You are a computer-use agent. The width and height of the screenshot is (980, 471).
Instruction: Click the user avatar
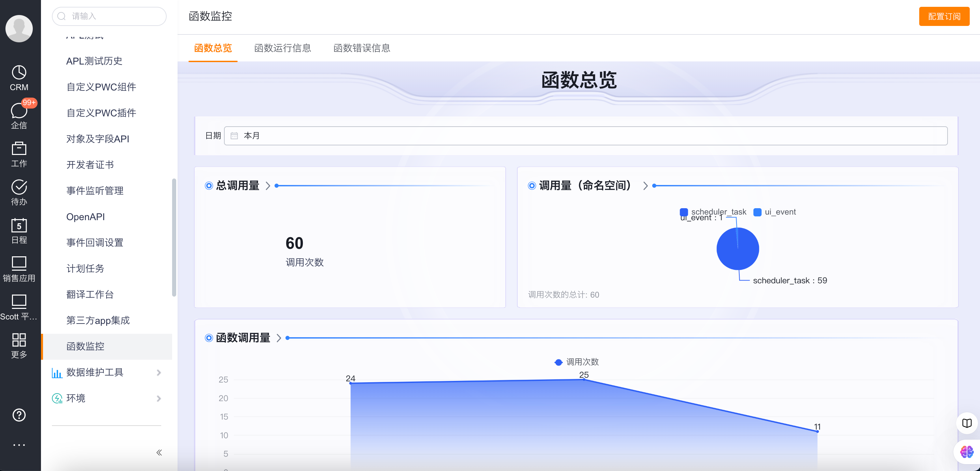pyautogui.click(x=19, y=29)
